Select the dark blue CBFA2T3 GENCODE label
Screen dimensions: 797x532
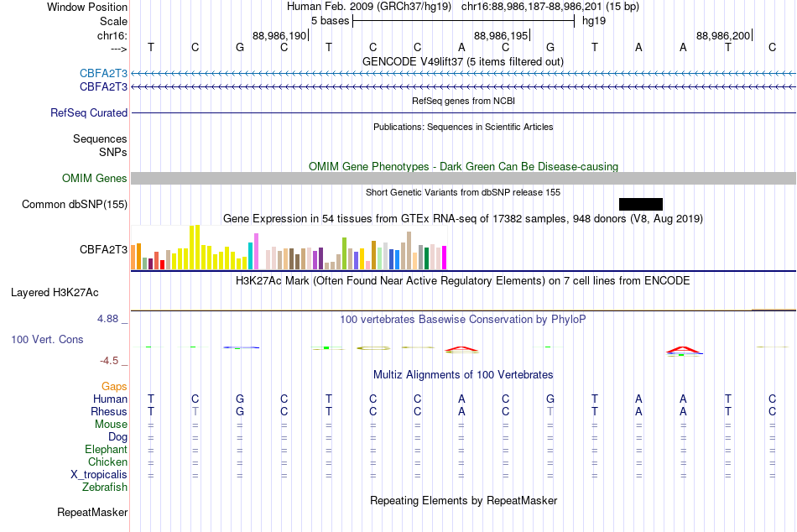(103, 87)
